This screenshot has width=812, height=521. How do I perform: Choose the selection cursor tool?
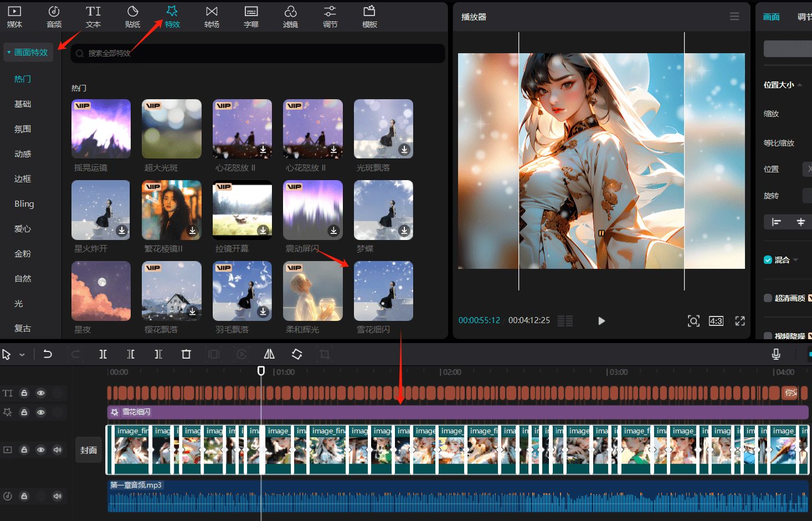pyautogui.click(x=7, y=354)
